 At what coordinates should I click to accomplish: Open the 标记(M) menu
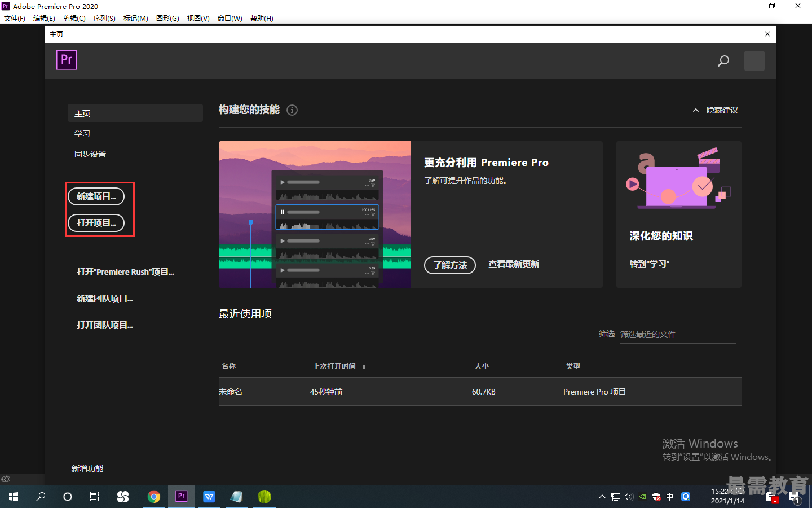pos(136,19)
